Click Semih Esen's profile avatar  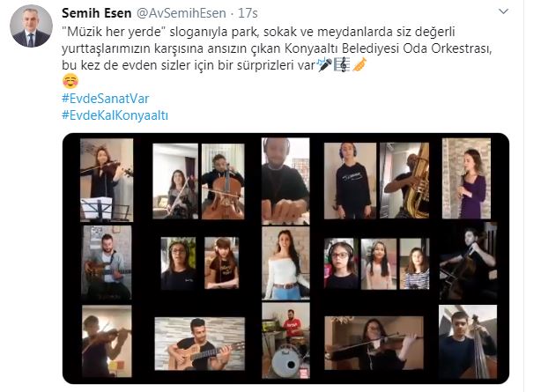31,26
